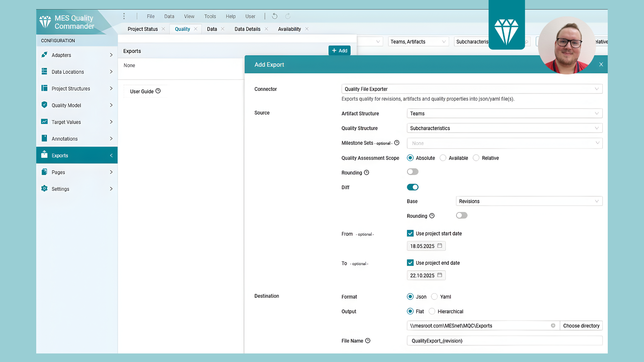Uncheck Use project start date

[410, 233]
